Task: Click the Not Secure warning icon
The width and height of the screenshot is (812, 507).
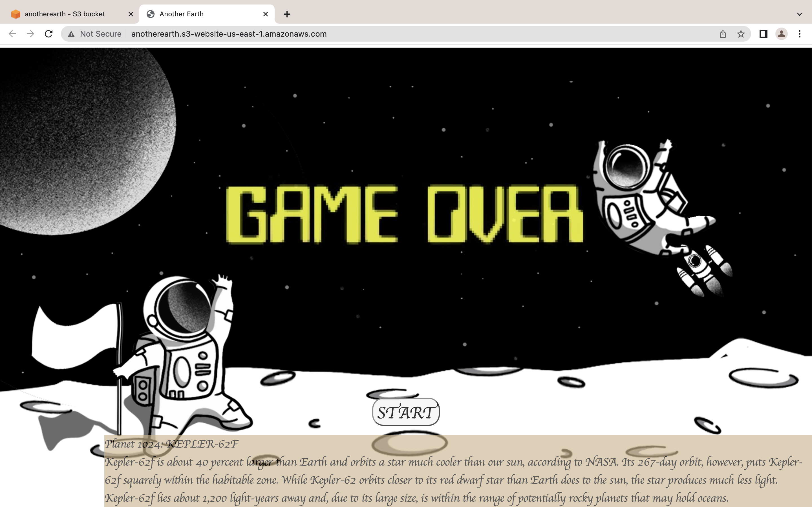Action: 71,34
